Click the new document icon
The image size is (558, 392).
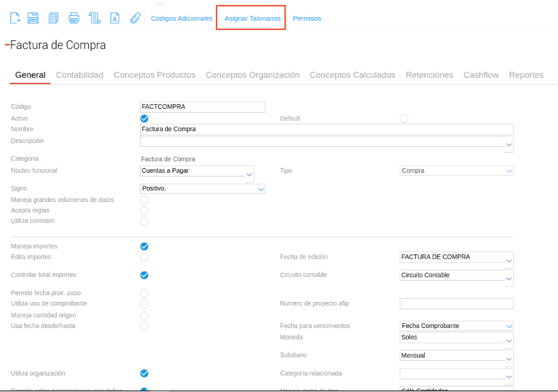16,18
